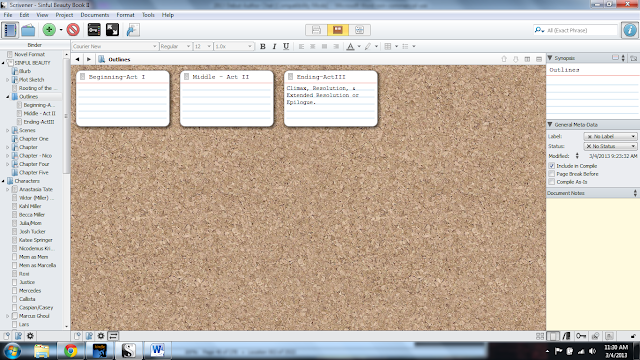Open the Tools menu
Image resolution: width=640 pixels, height=360 pixels.
pyautogui.click(x=148, y=15)
